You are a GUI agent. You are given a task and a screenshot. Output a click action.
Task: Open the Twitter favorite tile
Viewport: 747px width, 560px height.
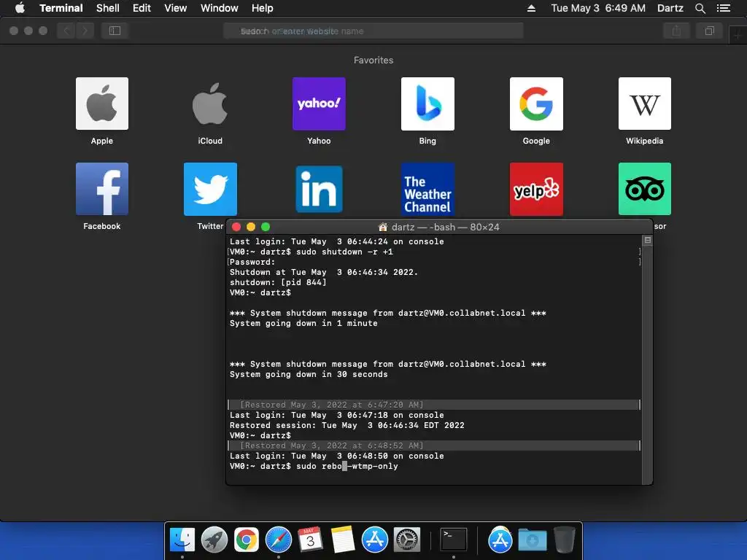pyautogui.click(x=210, y=189)
